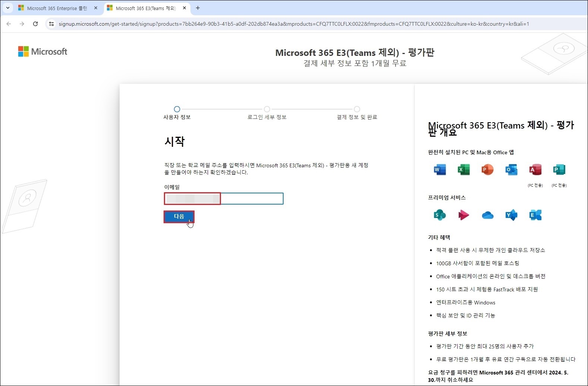Click the Excel app icon
This screenshot has height=386, width=588.
click(x=464, y=170)
